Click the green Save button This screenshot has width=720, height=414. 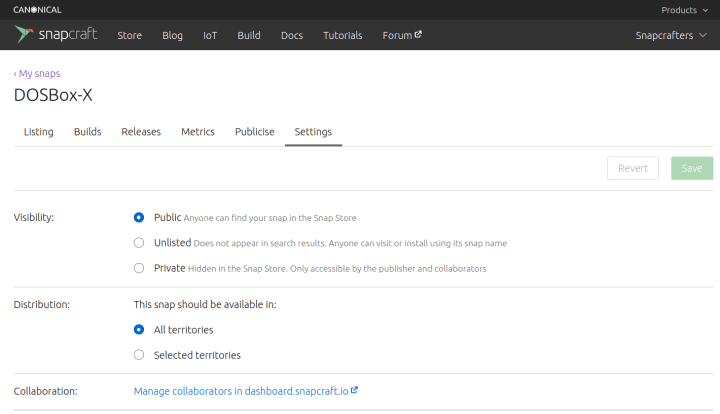point(692,168)
